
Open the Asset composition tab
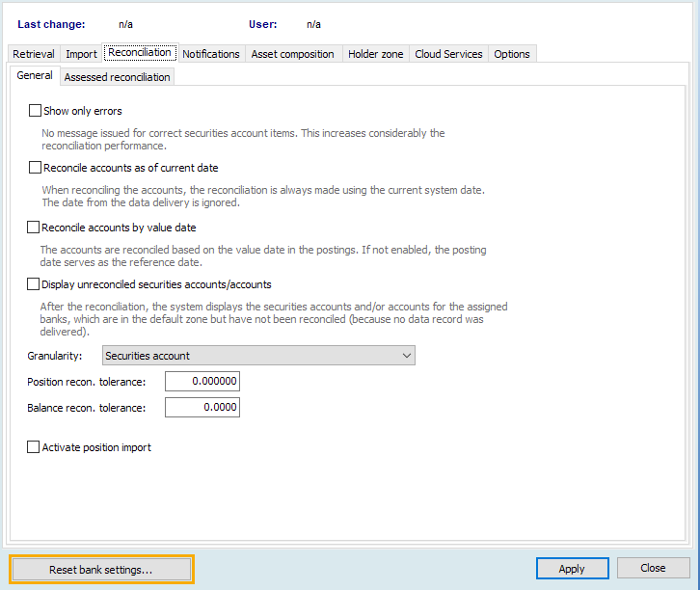(292, 54)
